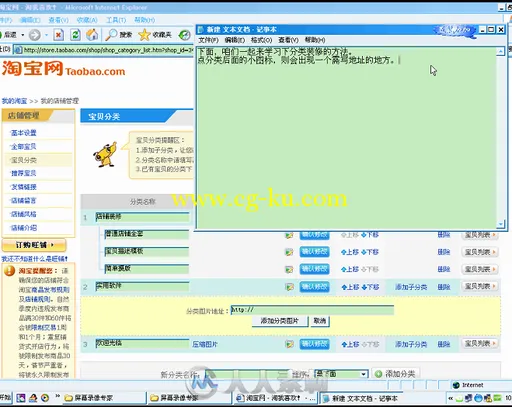Click the 取消 button
Image resolution: width=512 pixels, height=407 pixels.
[x=320, y=321]
